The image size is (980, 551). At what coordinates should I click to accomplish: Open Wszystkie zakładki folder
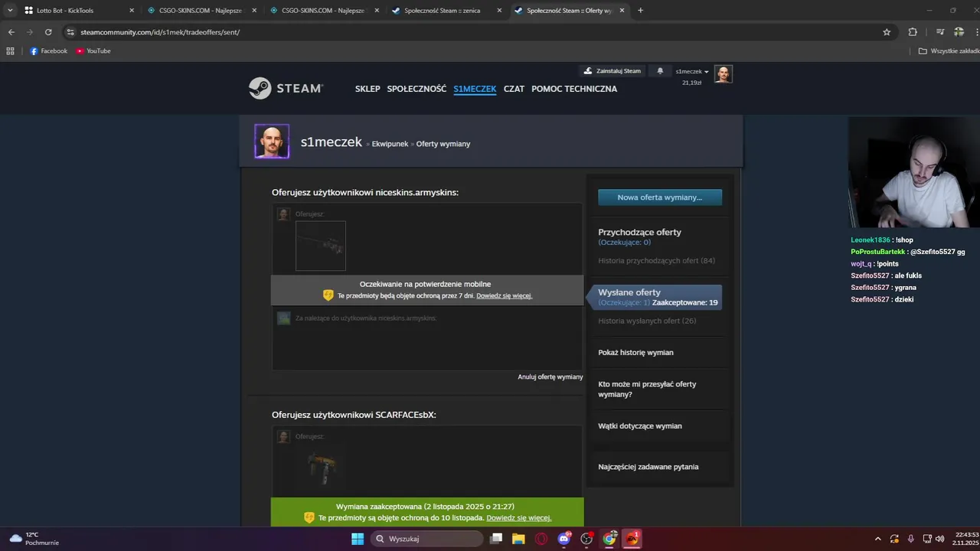(x=949, y=51)
